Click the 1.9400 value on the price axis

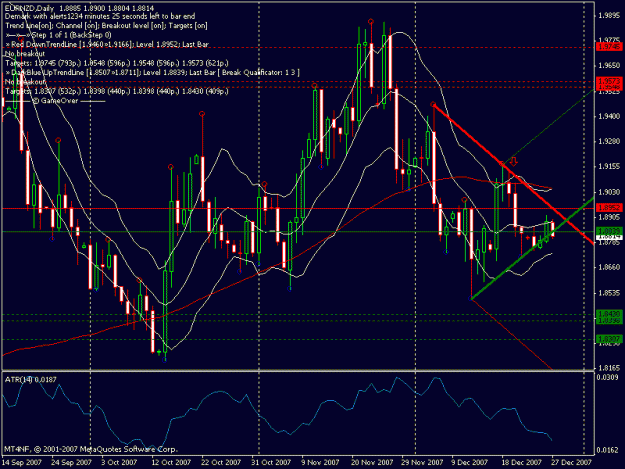[609, 116]
